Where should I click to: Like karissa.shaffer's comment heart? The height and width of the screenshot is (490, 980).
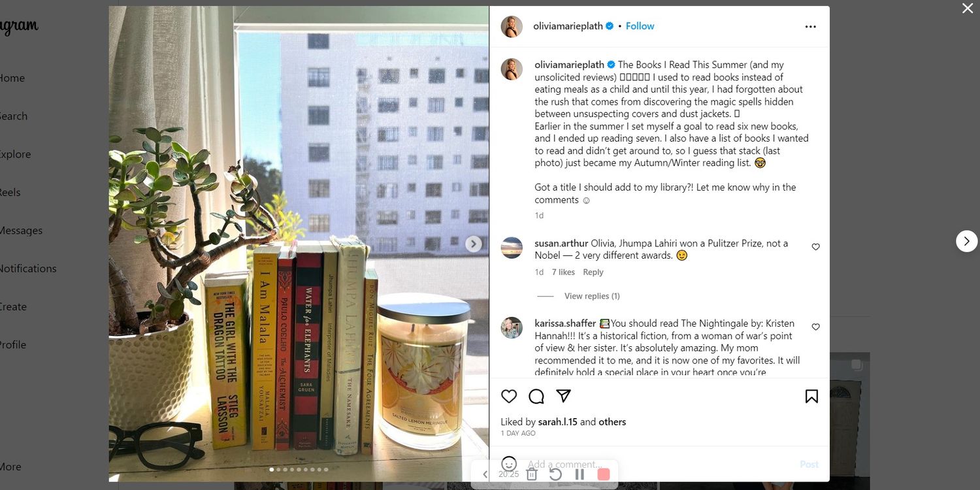(x=815, y=327)
